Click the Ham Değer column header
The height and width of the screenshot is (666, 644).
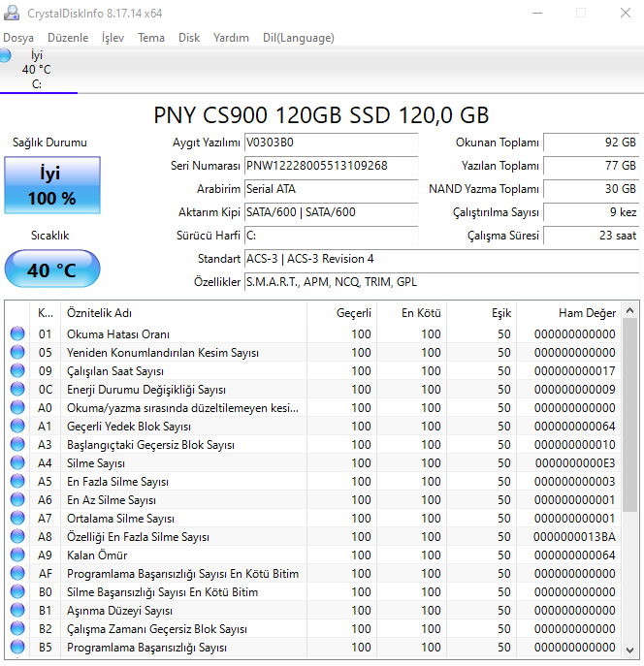(x=568, y=313)
